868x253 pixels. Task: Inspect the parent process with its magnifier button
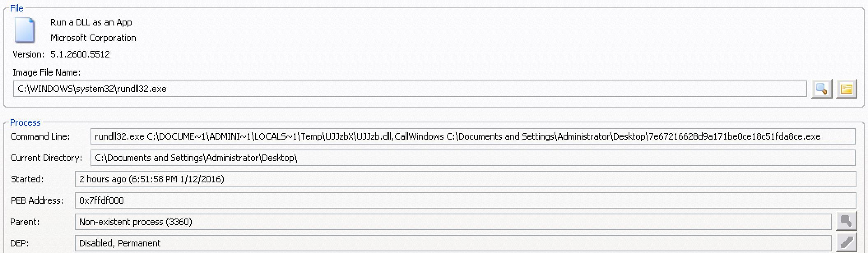point(846,222)
